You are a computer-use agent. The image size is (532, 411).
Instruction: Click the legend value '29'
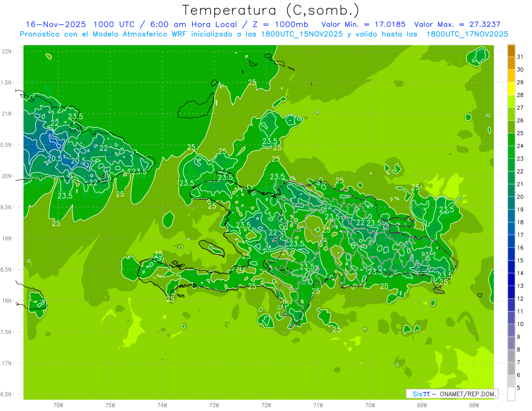coord(520,82)
